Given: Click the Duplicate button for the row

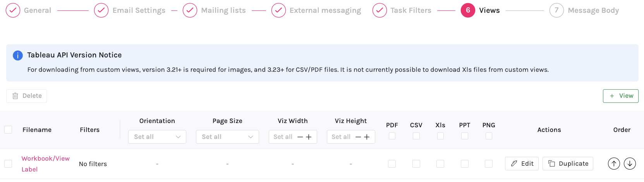Looking at the screenshot, I should (568, 164).
